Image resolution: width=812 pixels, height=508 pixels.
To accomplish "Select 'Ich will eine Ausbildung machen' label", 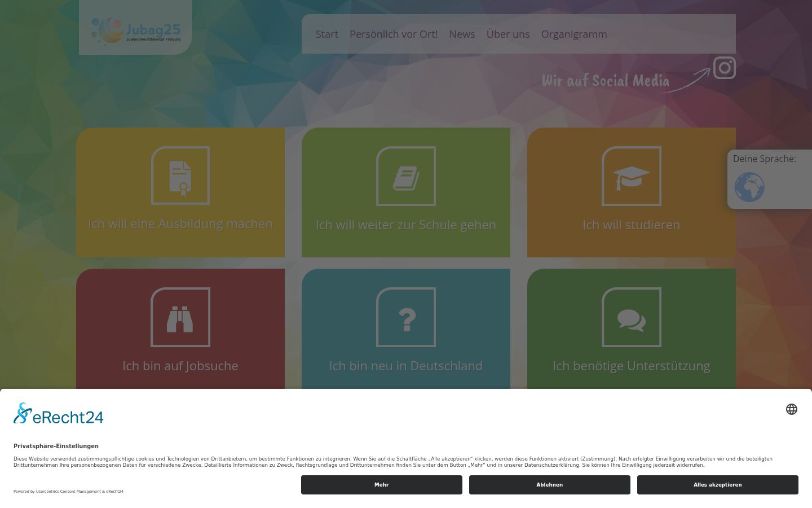I will (180, 224).
